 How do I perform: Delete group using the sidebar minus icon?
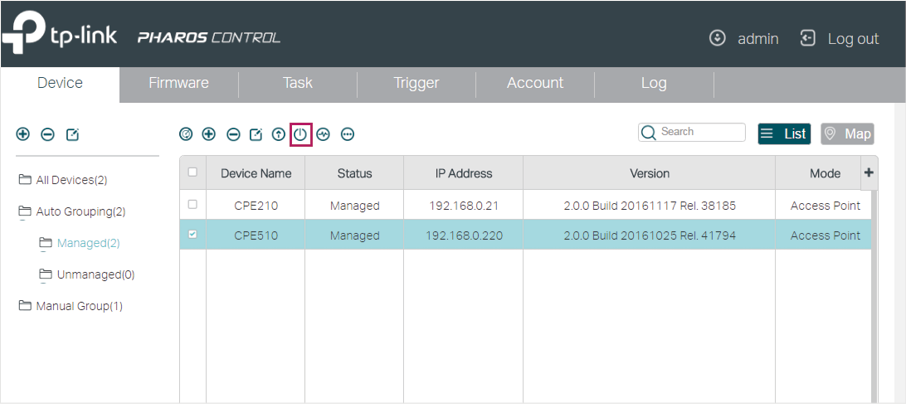click(47, 134)
